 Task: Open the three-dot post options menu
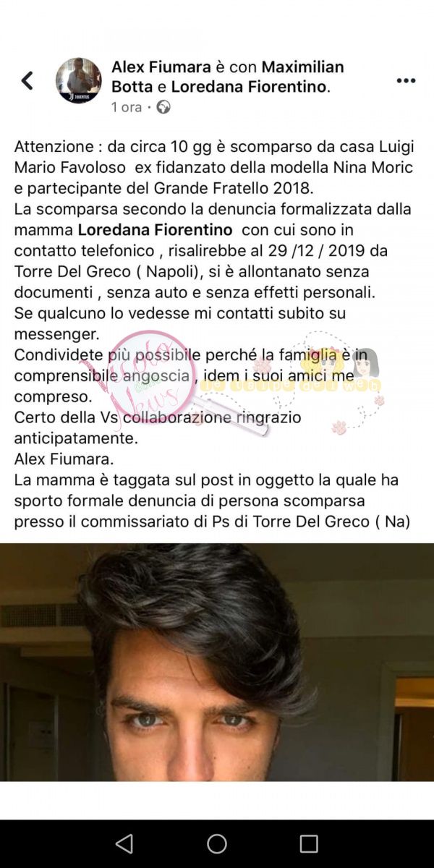point(406,80)
